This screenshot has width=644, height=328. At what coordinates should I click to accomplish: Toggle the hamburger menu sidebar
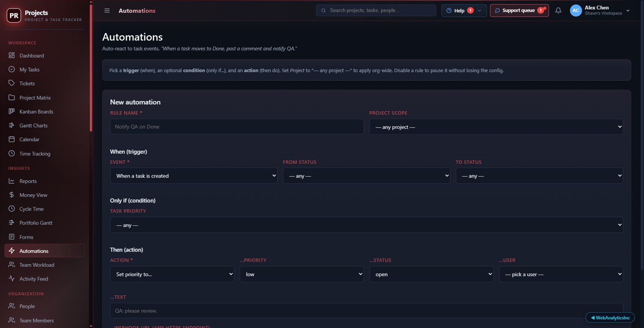(107, 10)
